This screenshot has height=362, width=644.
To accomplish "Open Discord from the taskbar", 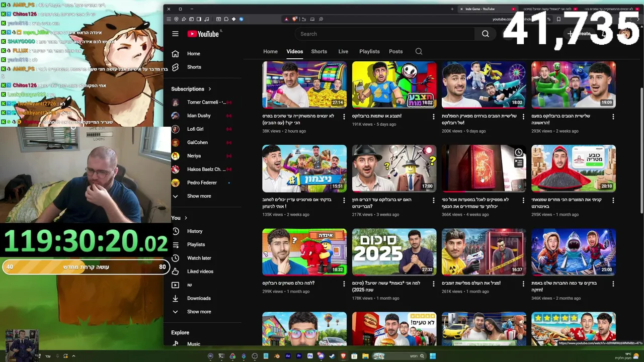I will pos(320,356).
